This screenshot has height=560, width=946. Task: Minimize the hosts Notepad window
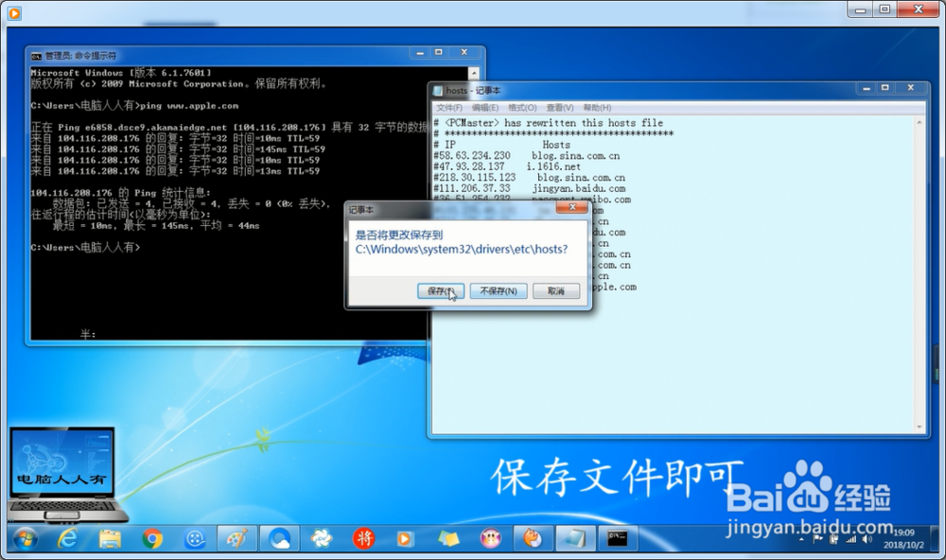coord(867,88)
